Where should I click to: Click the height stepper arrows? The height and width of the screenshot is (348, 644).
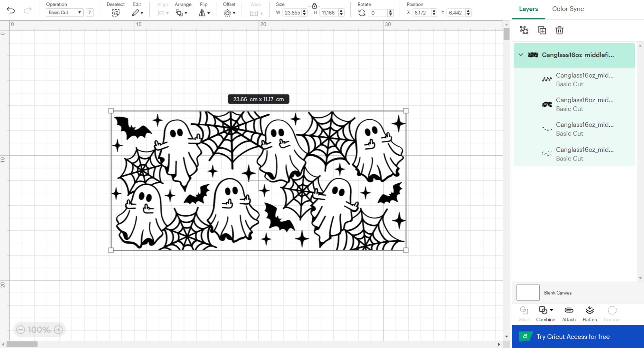(341, 13)
